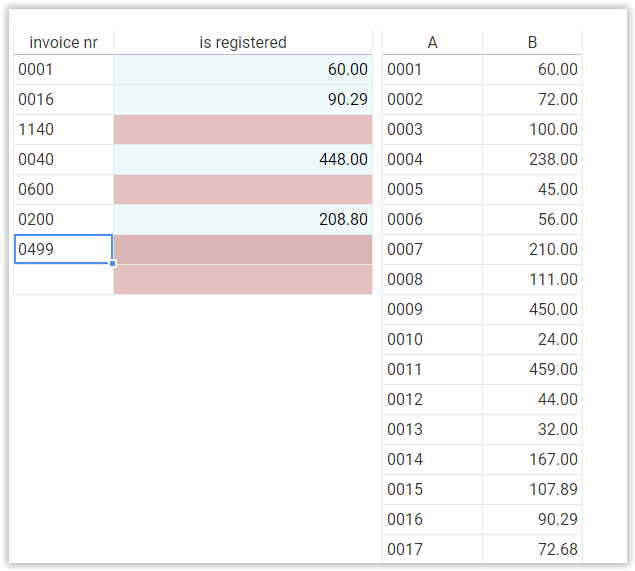The image size is (635, 571).
Task: Click the blue fill handle on cell 0499
Action: pos(113,264)
